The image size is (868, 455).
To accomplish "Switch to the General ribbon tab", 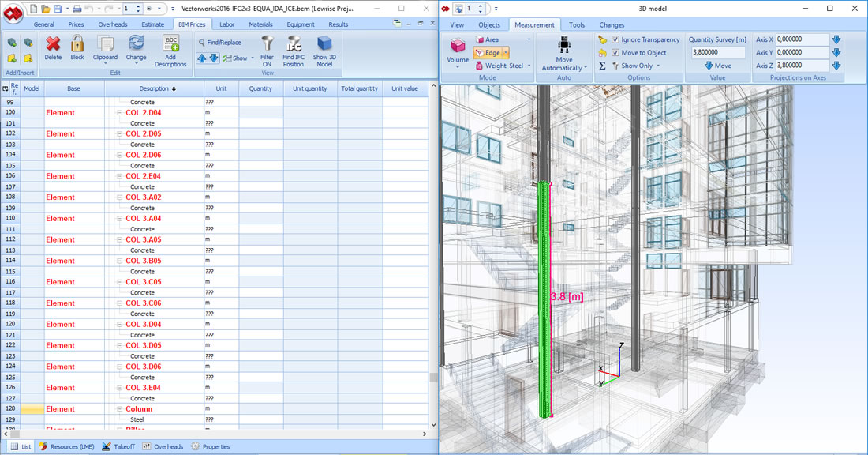I will coord(43,24).
